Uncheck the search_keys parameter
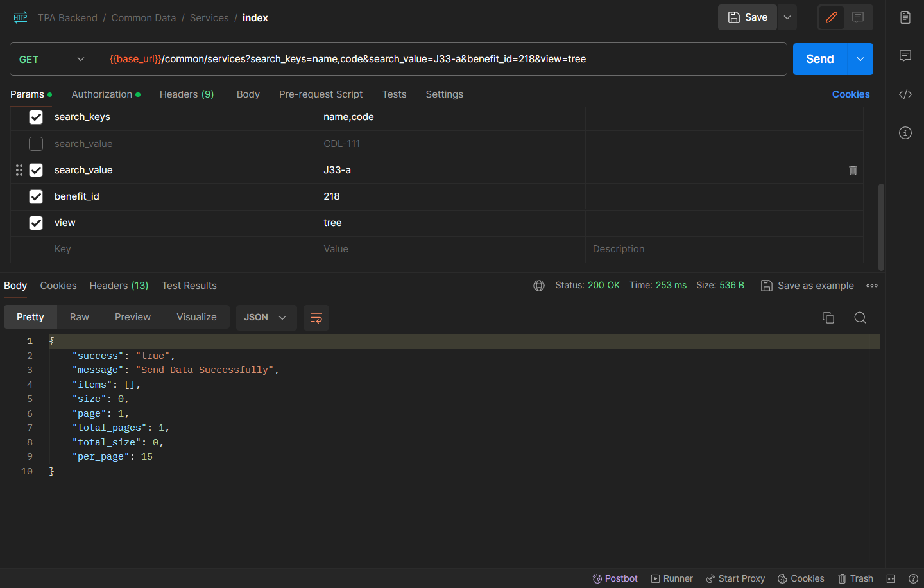Viewport: 924px width, 588px height. pyautogui.click(x=36, y=117)
